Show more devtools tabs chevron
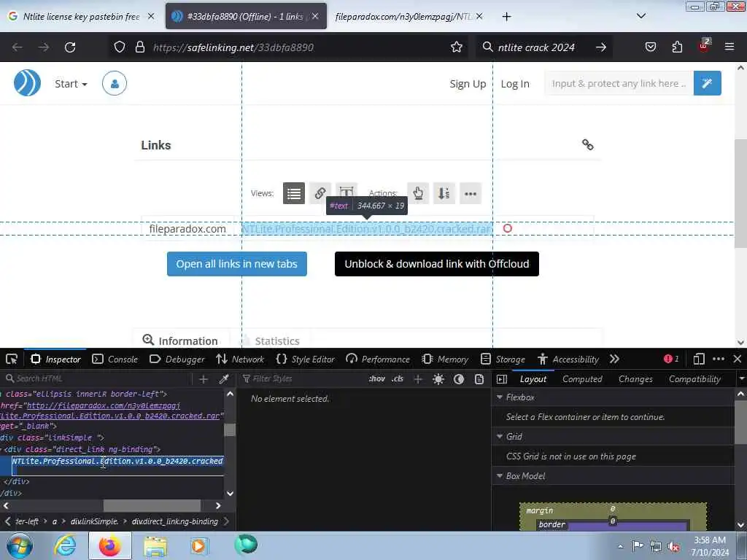 [614, 359]
